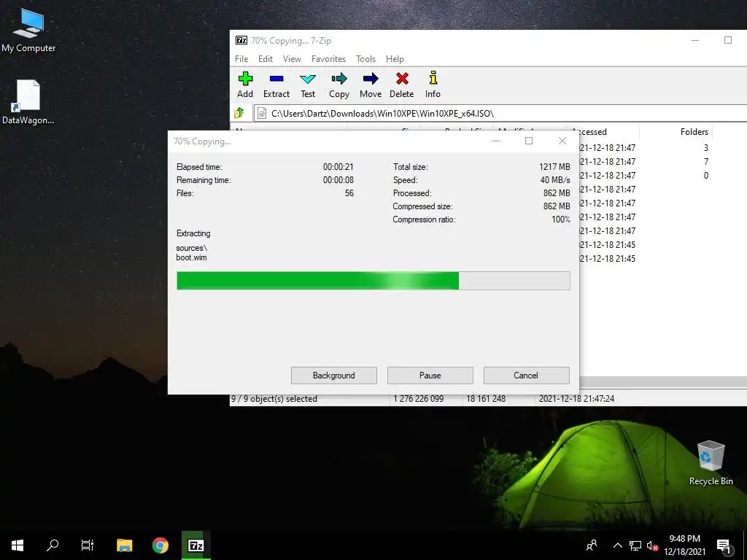Send the copy operation to Background
This screenshot has width=747, height=560.
[334, 376]
